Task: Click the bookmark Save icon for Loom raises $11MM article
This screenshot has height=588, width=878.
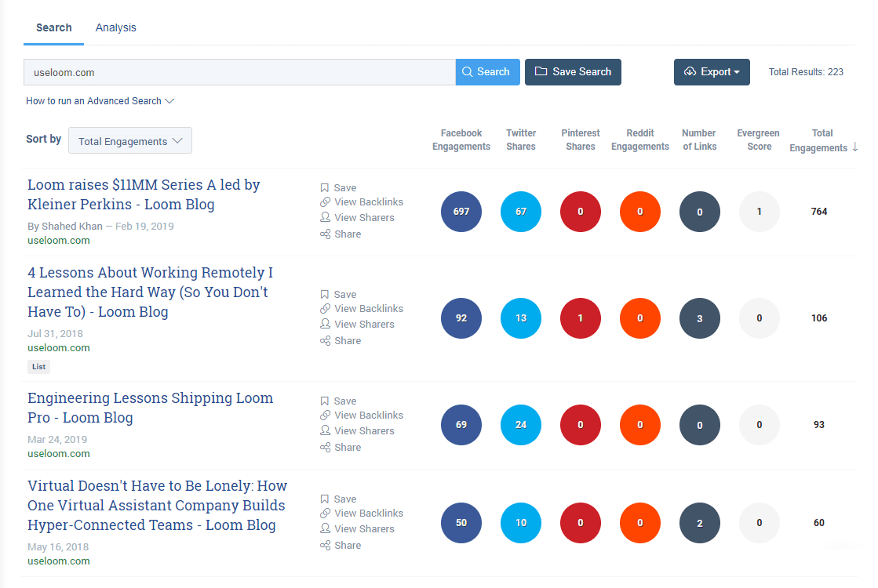Action: point(325,188)
